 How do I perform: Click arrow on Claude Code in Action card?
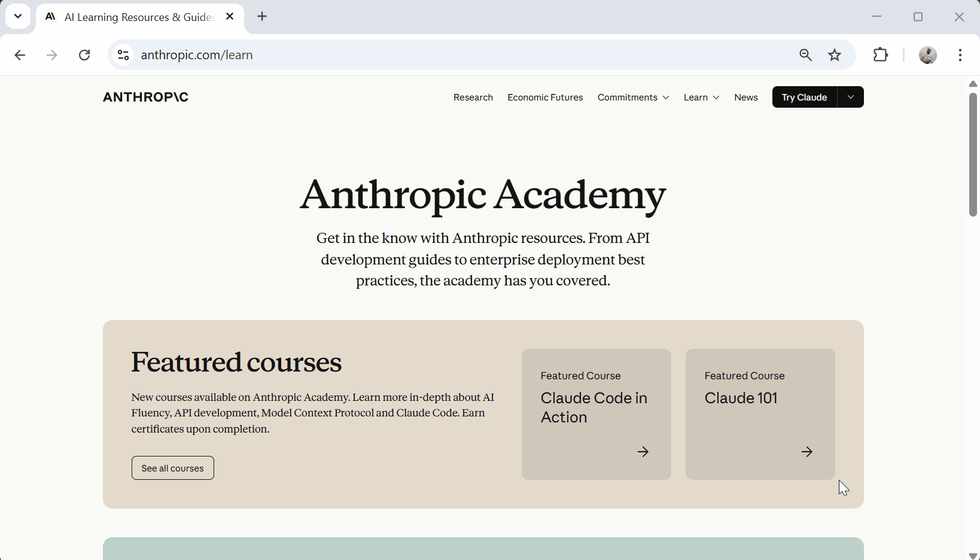643,452
